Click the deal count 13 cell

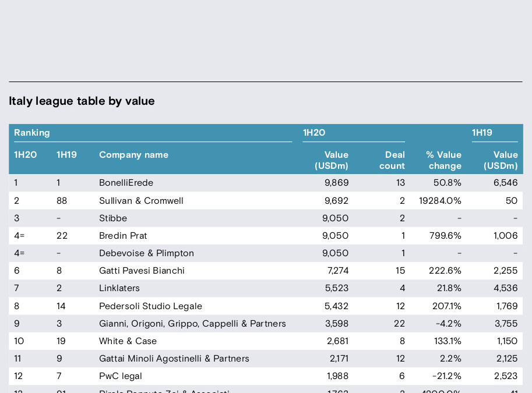pos(400,183)
